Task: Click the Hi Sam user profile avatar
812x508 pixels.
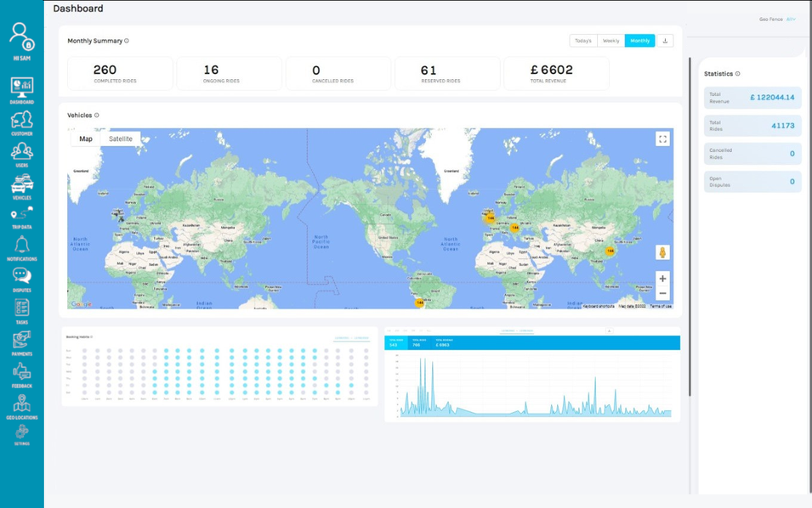Action: click(22, 38)
